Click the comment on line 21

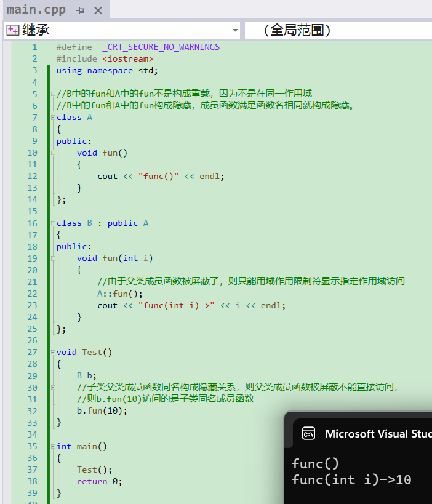(250, 282)
